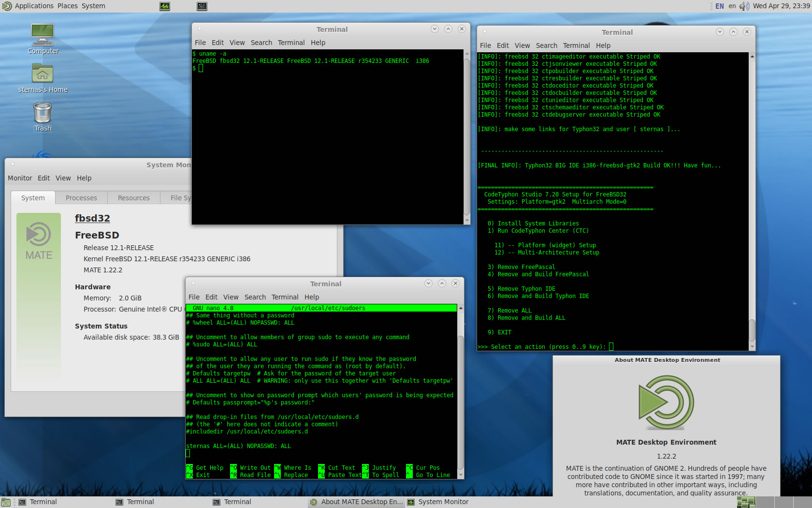This screenshot has height=508, width=812.
Task: Open the Trash desktop icon
Action: tap(43, 117)
